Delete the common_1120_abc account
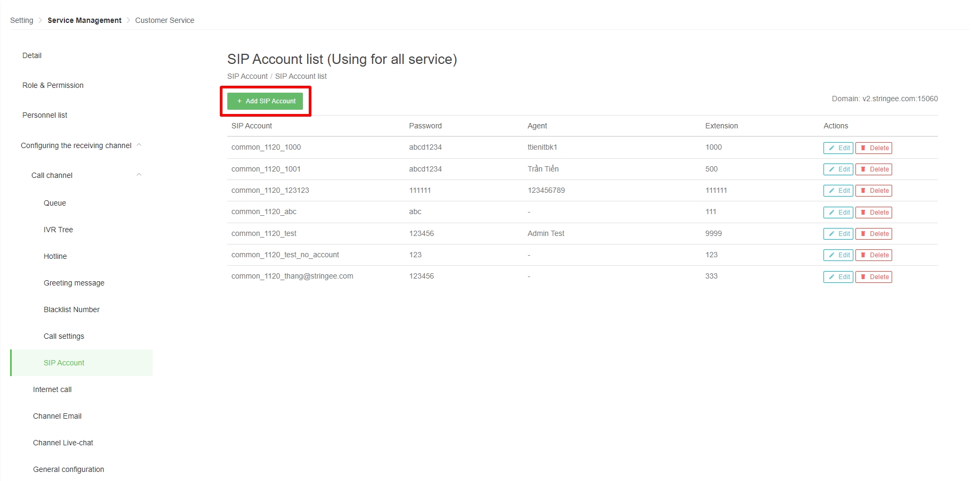This screenshot has height=481, width=980. (x=873, y=213)
